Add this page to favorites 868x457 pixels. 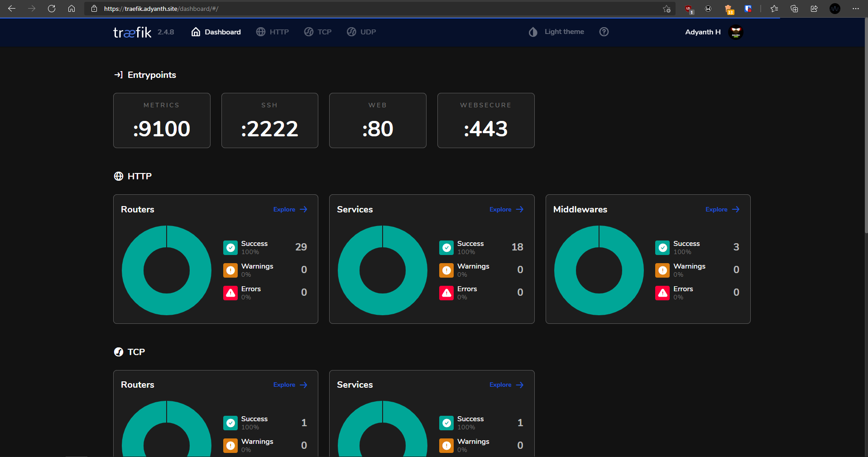point(667,9)
